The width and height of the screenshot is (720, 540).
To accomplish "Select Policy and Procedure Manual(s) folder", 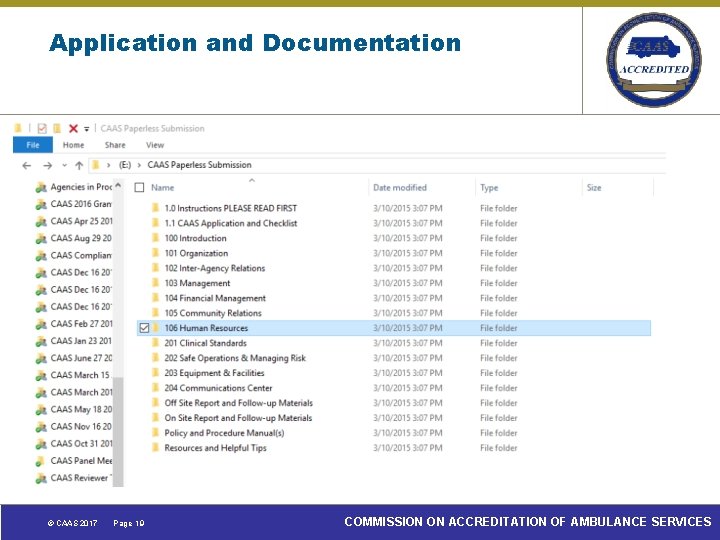I will click(x=224, y=433).
